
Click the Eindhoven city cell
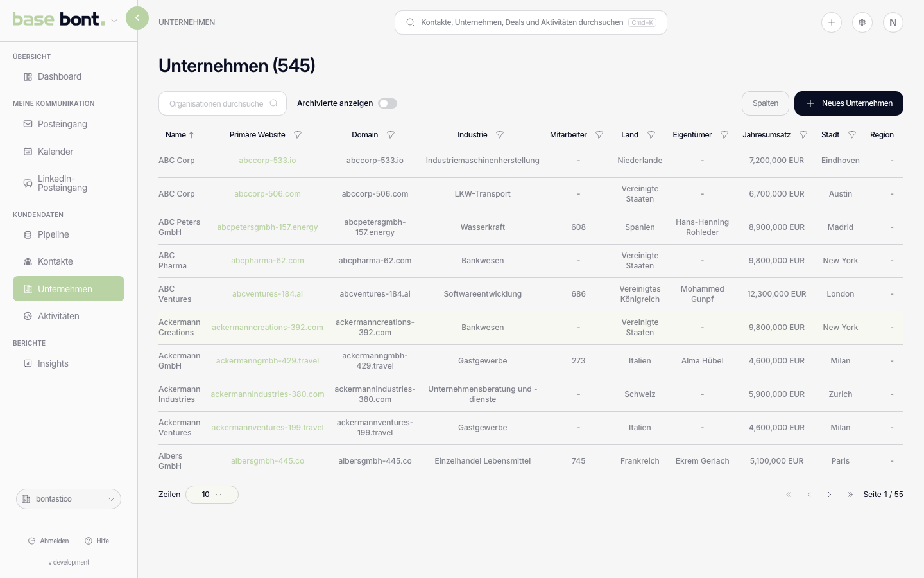[841, 161]
